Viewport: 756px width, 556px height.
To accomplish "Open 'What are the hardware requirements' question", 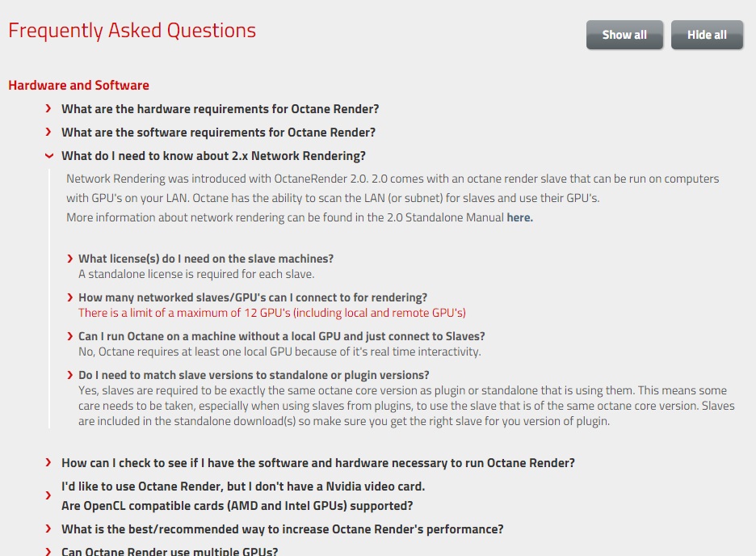I will tap(220, 109).
